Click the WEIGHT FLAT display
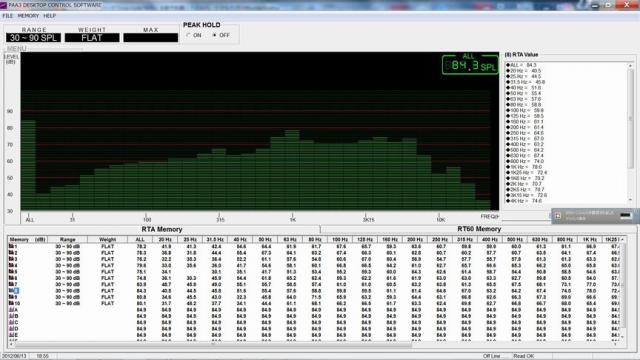This screenshot has height=360, width=640. point(92,38)
